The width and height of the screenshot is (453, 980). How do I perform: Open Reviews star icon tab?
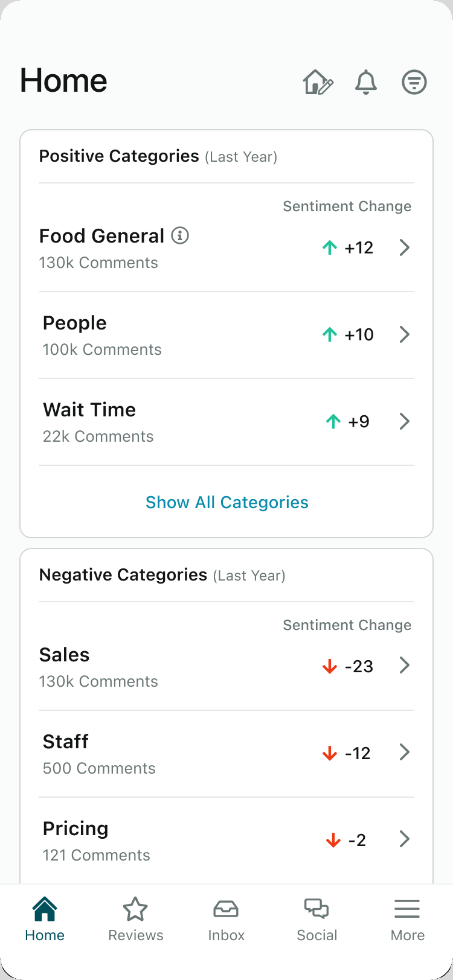point(135,909)
